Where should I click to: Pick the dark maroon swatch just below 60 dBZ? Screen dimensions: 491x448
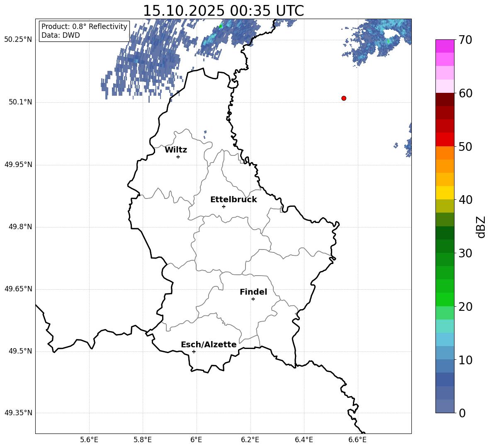click(445, 99)
